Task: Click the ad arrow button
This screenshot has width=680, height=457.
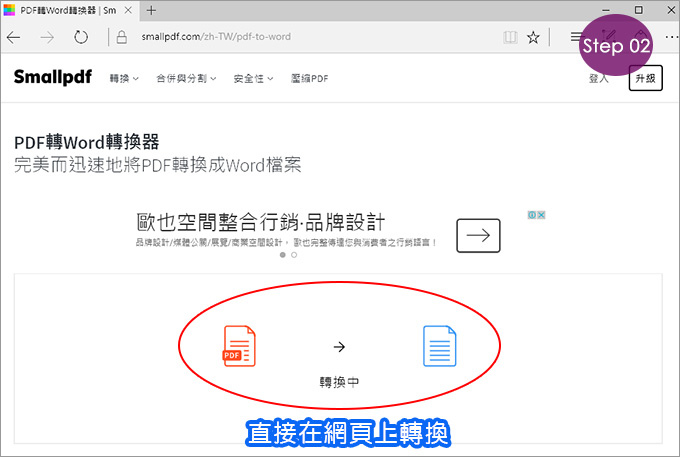Action: [478, 235]
